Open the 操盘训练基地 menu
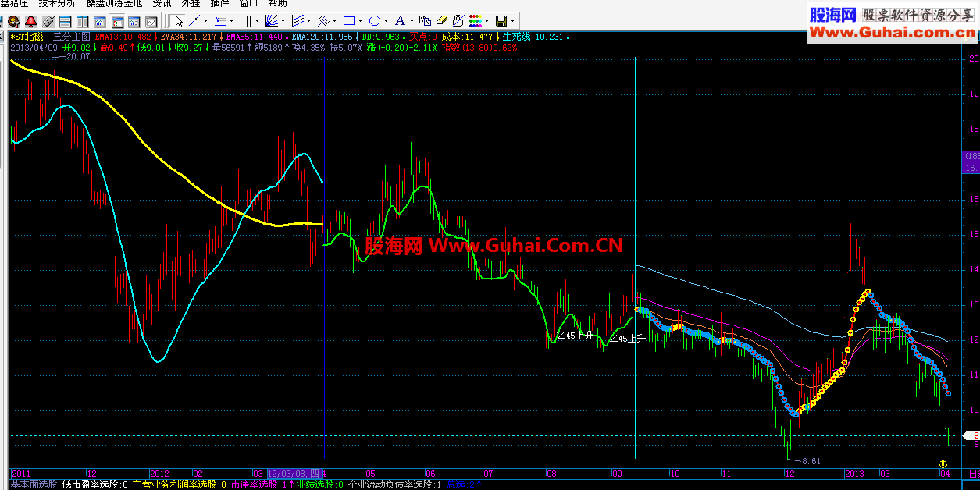980x490 pixels. pos(114,4)
